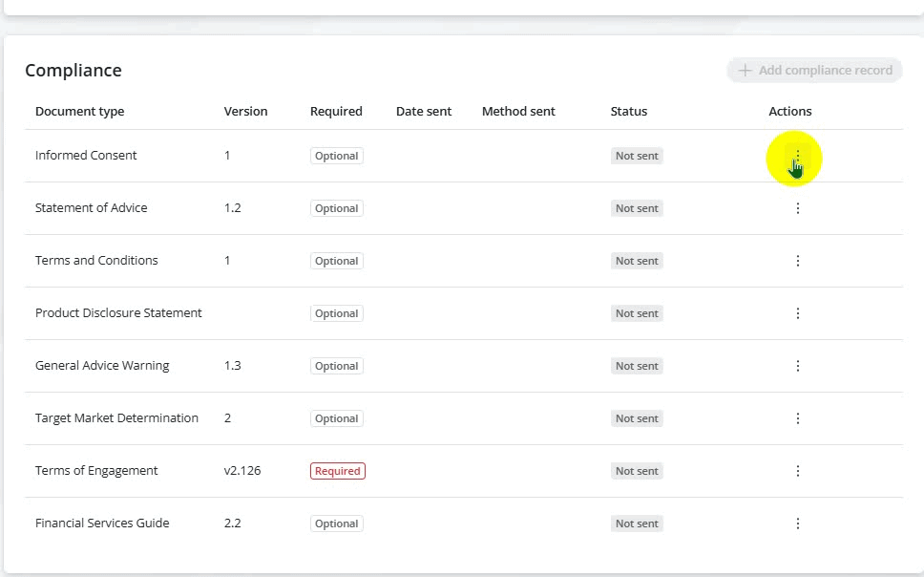
Task: Click the Required badge for Terms of Engagement
Action: click(x=337, y=471)
